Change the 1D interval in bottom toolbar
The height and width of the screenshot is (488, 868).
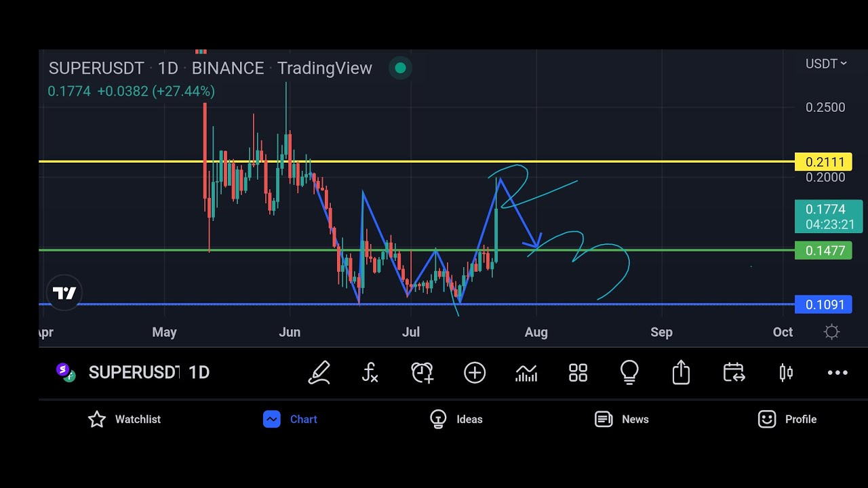coord(199,372)
